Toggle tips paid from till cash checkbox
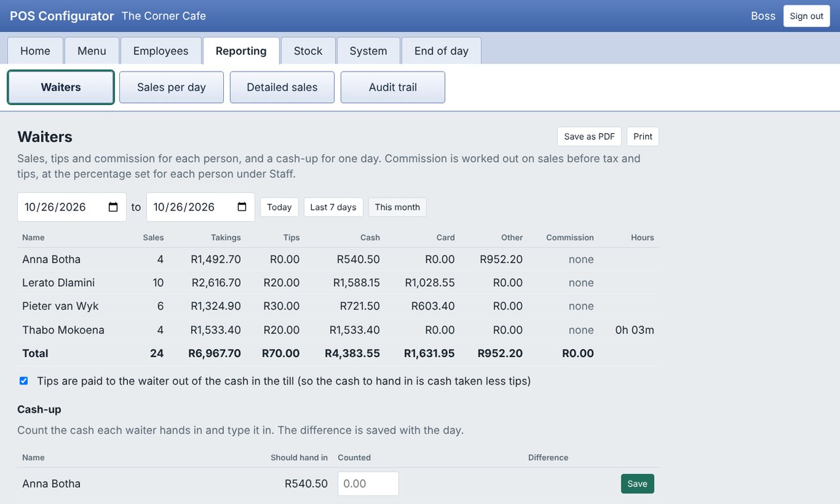The height and width of the screenshot is (504, 840). coord(24,381)
